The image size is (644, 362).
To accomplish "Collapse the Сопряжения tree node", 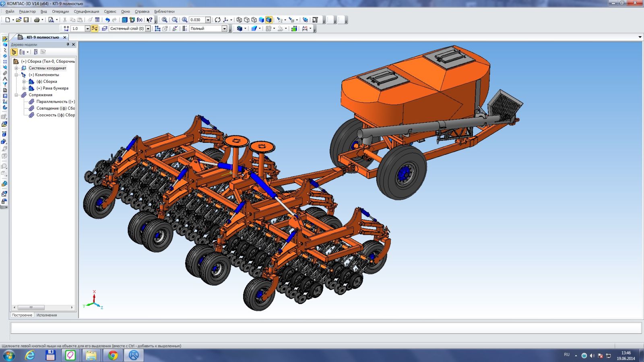I will coord(17,95).
